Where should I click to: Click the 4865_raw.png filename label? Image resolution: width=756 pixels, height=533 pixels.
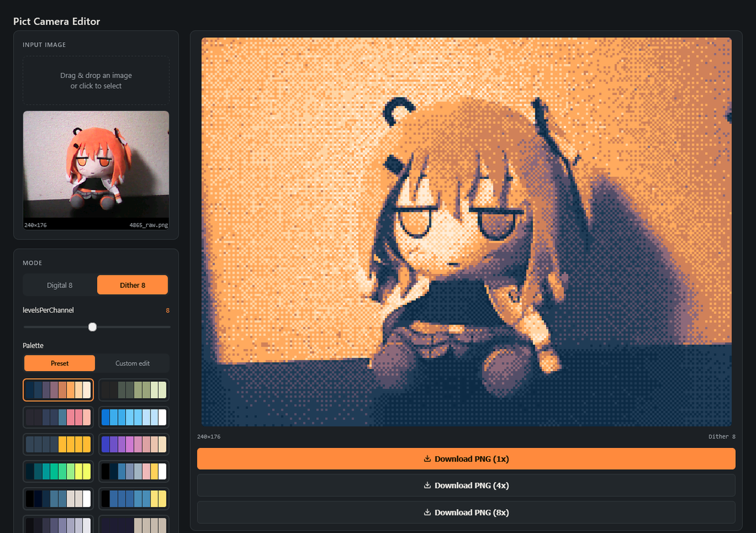[x=149, y=225]
